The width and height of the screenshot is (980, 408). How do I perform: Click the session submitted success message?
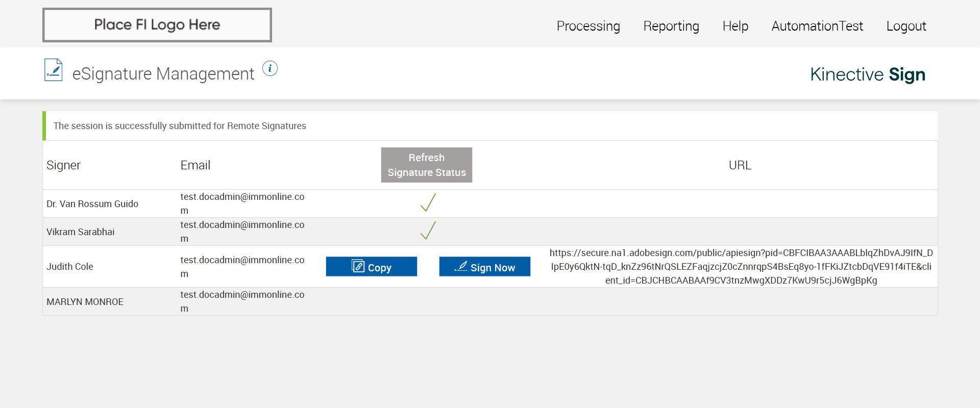(180, 126)
